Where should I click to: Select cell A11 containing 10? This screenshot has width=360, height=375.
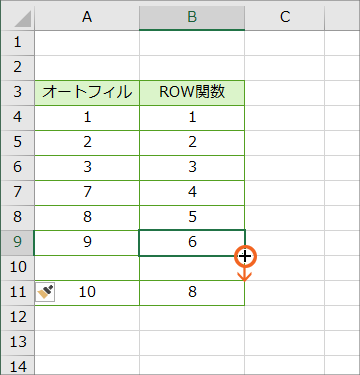coord(87,293)
